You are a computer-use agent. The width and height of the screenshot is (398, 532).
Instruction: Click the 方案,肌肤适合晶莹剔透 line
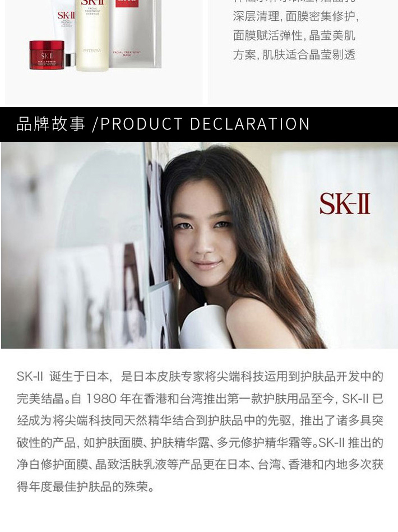(294, 54)
